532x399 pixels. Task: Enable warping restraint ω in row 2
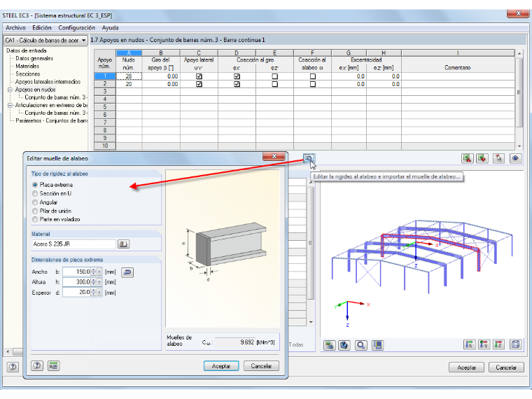(313, 84)
